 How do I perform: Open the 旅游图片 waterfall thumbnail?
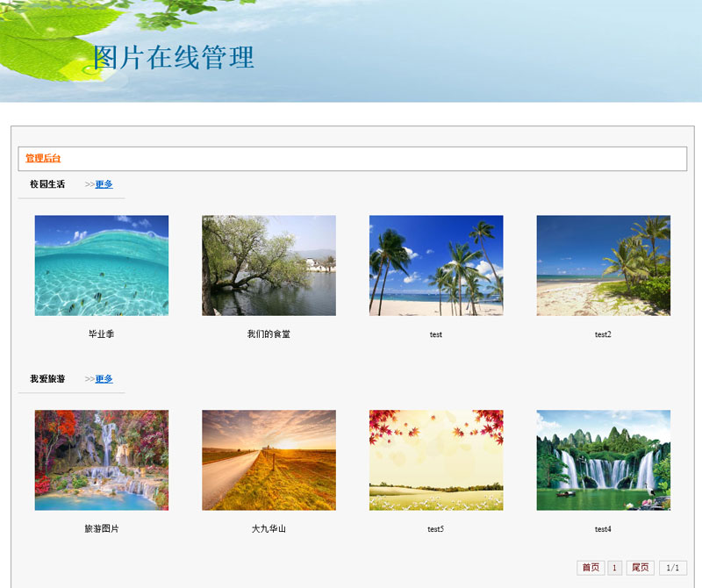click(102, 461)
